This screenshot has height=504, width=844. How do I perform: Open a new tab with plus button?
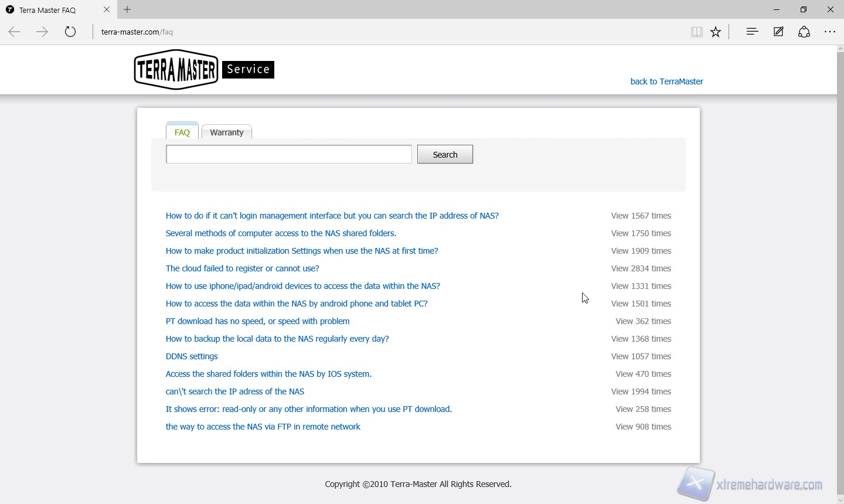(127, 9)
